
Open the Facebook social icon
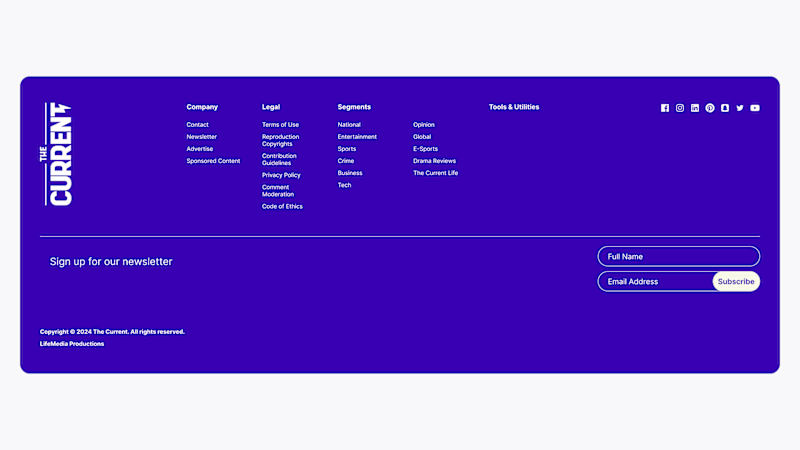[665, 108]
